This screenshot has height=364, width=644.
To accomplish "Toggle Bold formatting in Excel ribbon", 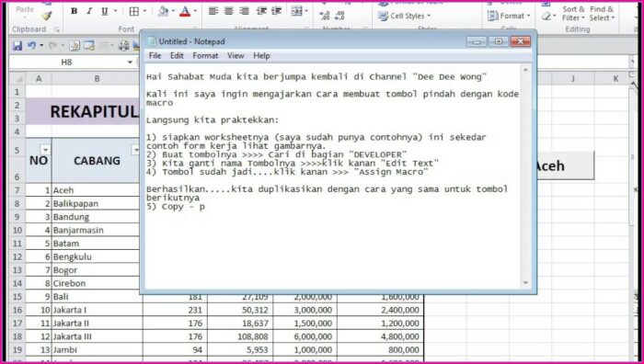I will tap(75, 12).
